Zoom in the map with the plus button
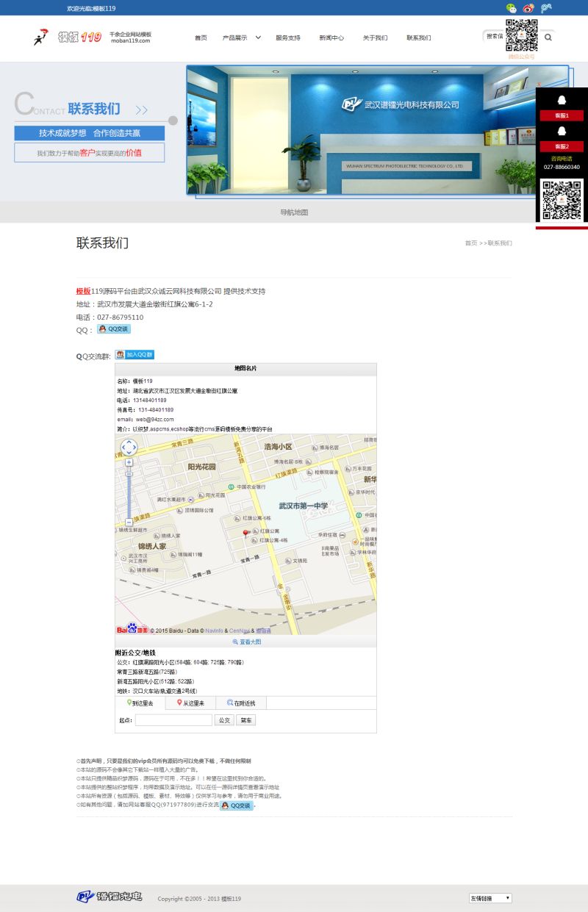This screenshot has width=588, height=912. click(129, 462)
